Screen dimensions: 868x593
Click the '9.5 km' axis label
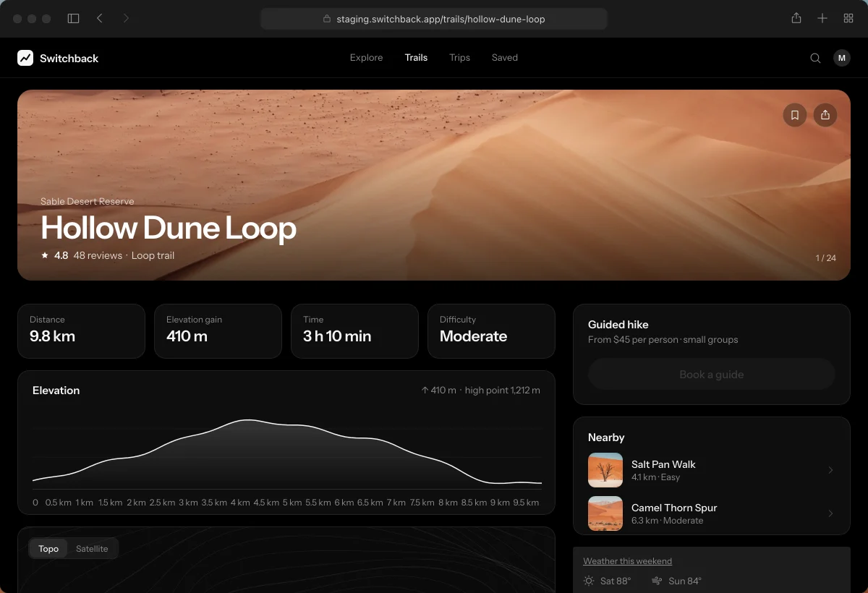pos(525,503)
